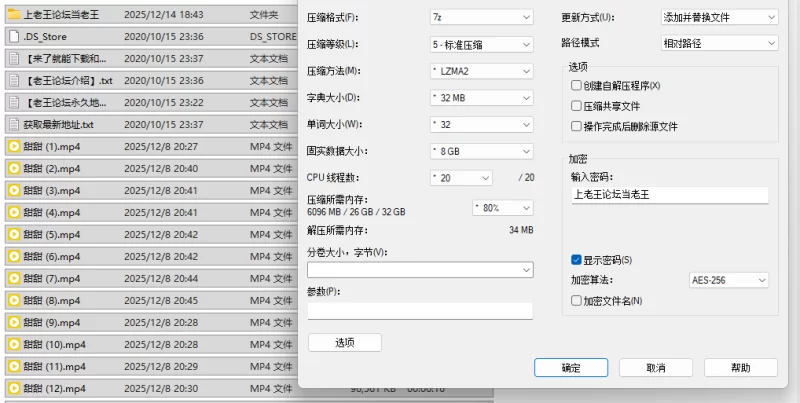Click the video icon of 甜甜 (1).mp4
The width and height of the screenshot is (800, 403).
click(x=14, y=147)
